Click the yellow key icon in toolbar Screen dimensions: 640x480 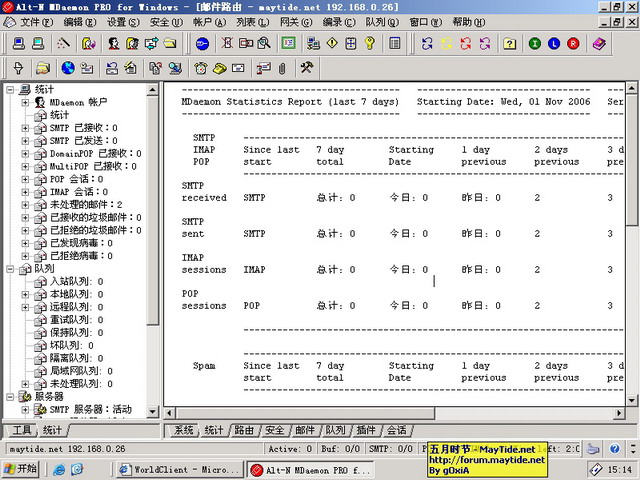tap(369, 43)
